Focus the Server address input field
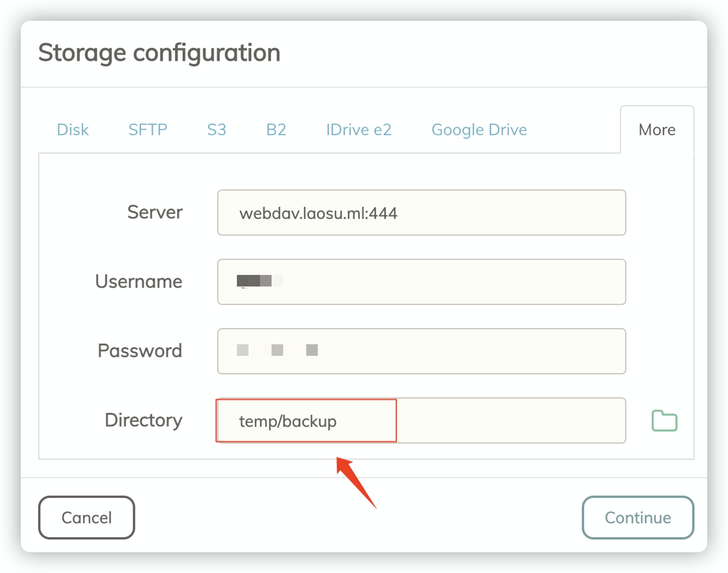The height and width of the screenshot is (573, 728). [x=421, y=213]
